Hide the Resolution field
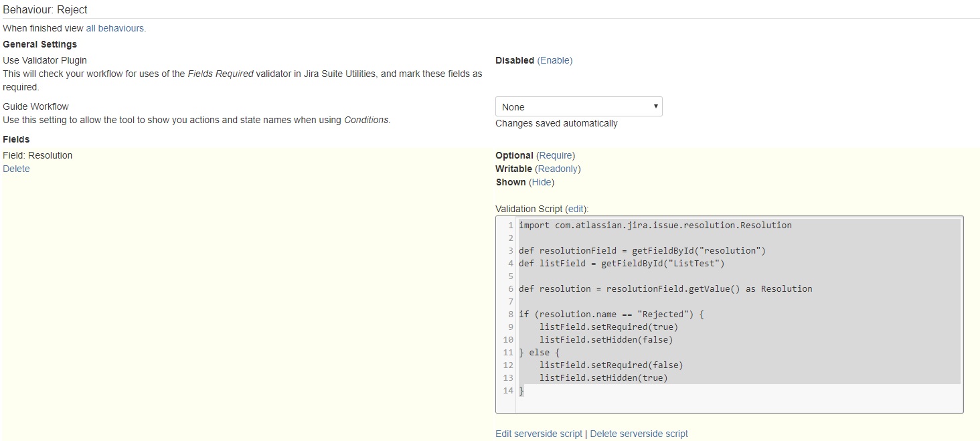 tap(542, 182)
